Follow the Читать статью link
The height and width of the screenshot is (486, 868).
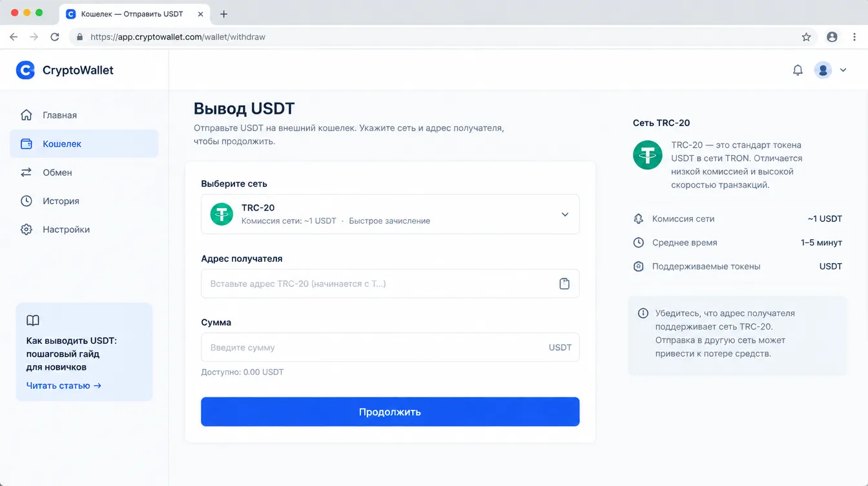coord(63,385)
